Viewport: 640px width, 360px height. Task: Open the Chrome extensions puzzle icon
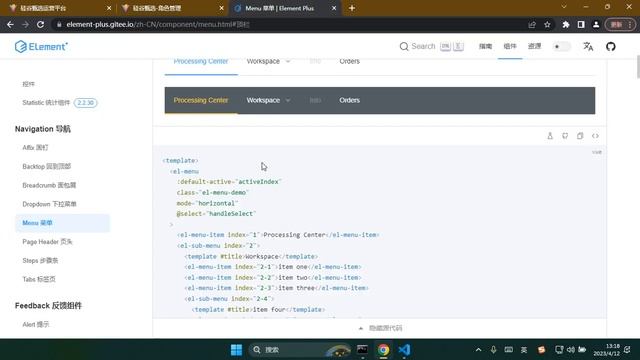(566, 24)
